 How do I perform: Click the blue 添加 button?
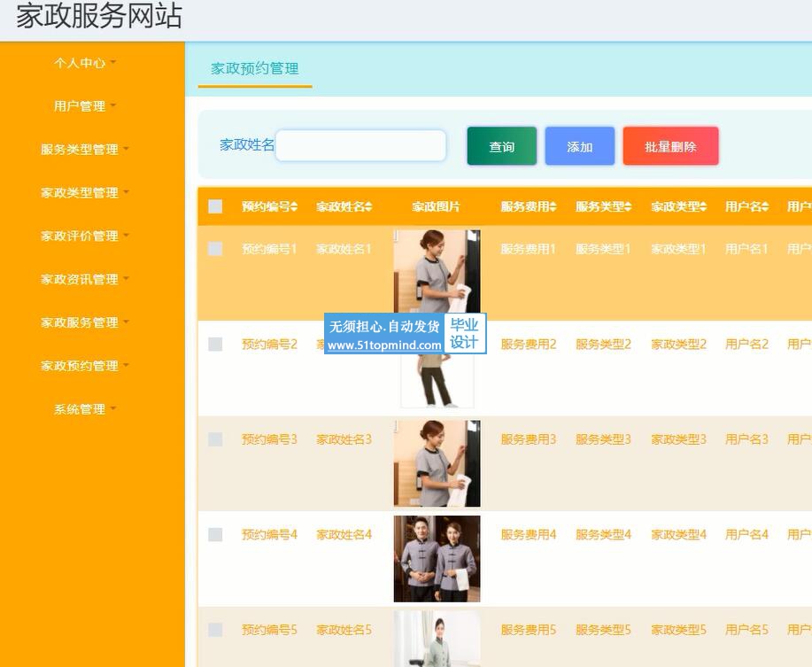[x=580, y=146]
